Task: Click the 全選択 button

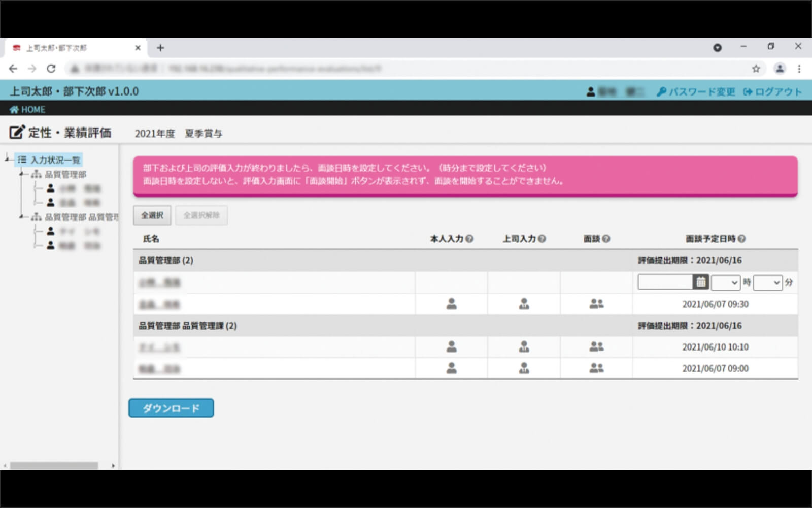Action: click(x=152, y=215)
